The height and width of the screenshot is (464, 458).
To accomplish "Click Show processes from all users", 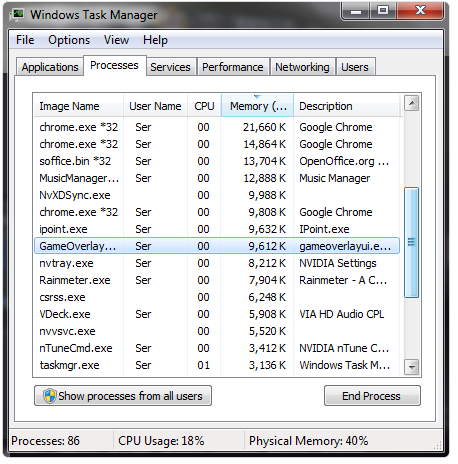I will 123,396.
